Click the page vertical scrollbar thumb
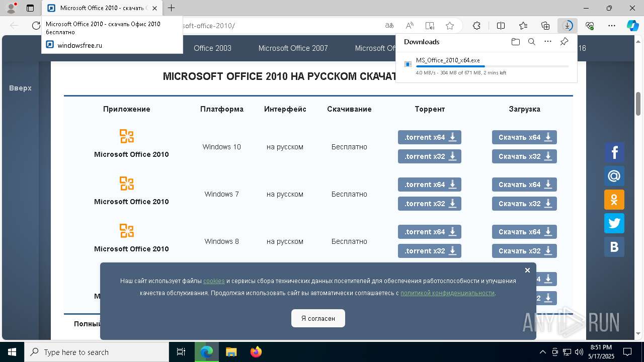 pyautogui.click(x=638, y=104)
